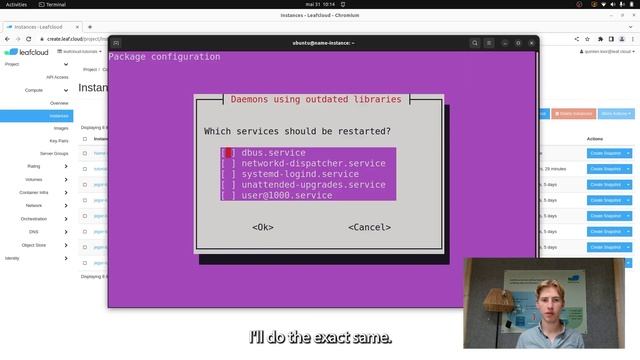640x360 pixels.
Task: Check the first instance row checkbox
Action: click(85, 153)
